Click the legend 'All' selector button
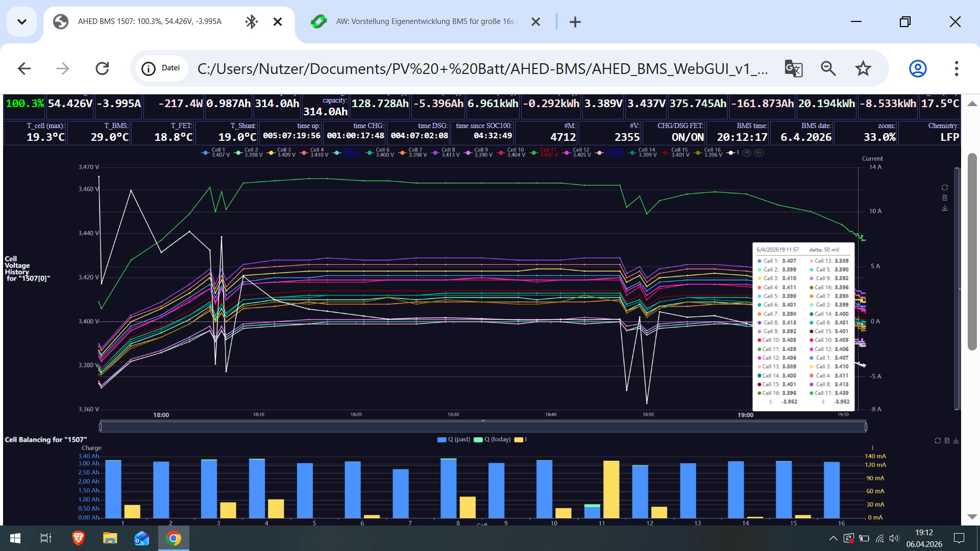980x551 pixels. pyautogui.click(x=747, y=153)
